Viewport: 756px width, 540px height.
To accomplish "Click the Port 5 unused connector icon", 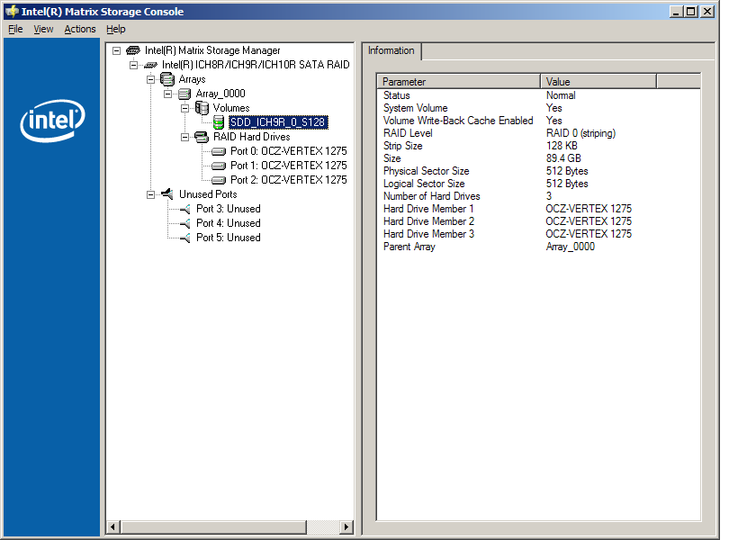I will 184,238.
